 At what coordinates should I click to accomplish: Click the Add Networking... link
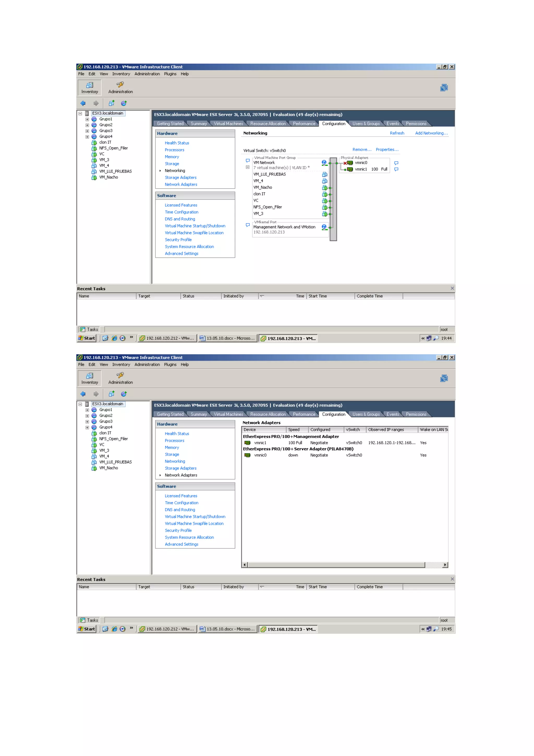pos(431,133)
